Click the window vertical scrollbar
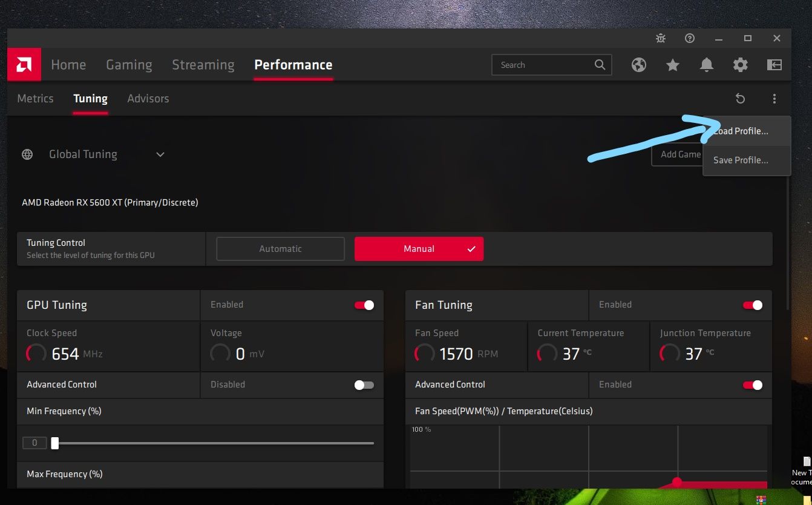The height and width of the screenshot is (505, 812). click(x=787, y=242)
